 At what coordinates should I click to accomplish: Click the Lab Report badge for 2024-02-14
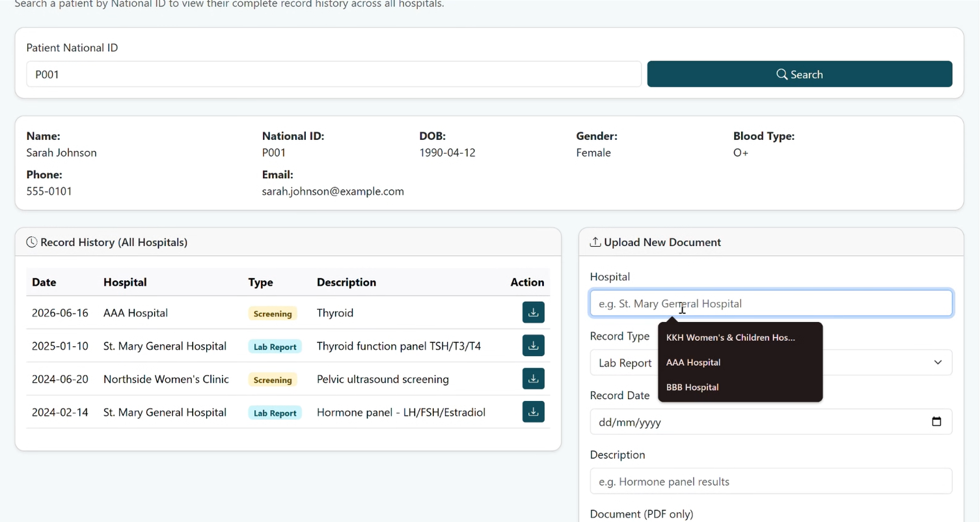(x=275, y=413)
